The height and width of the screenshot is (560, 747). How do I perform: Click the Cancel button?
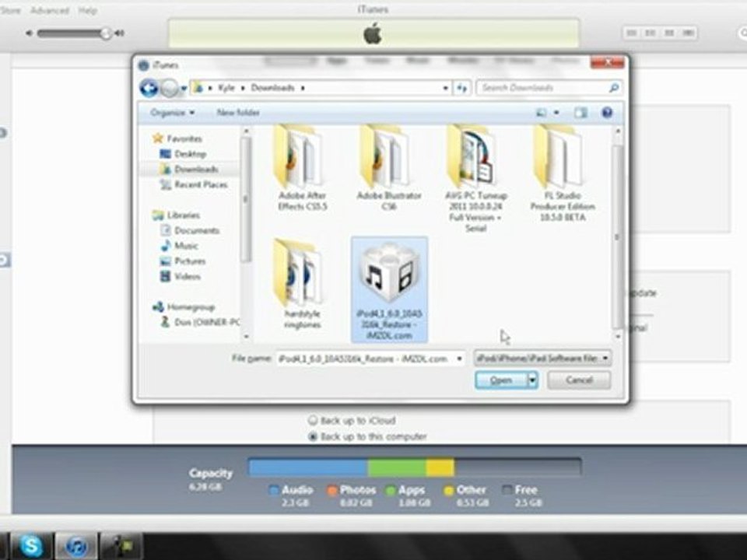point(579,380)
